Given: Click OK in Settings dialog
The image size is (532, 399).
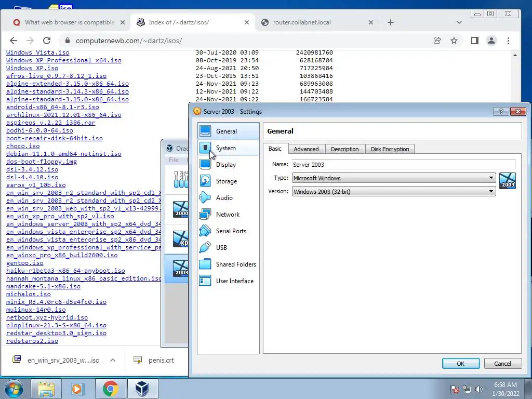Looking at the screenshot, I should [x=461, y=363].
